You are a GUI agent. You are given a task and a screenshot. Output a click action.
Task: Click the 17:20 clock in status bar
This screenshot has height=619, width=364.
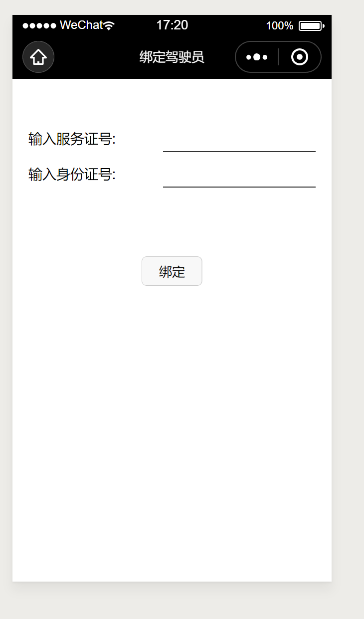(x=172, y=25)
